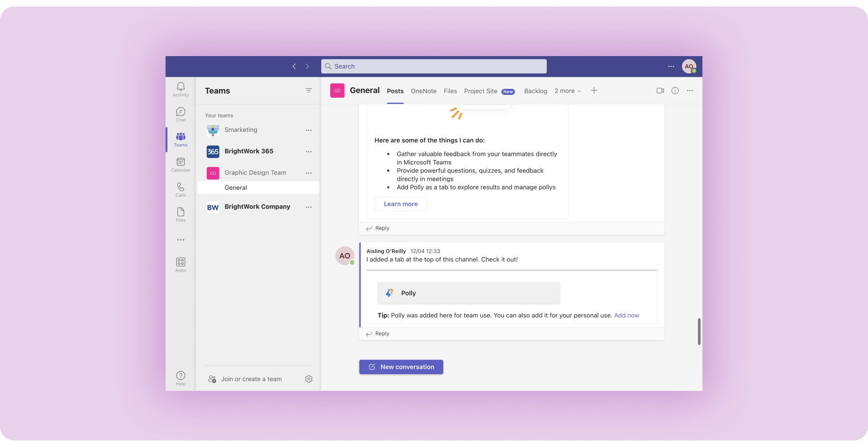Click the Search field
The height and width of the screenshot is (447, 868).
coord(434,66)
